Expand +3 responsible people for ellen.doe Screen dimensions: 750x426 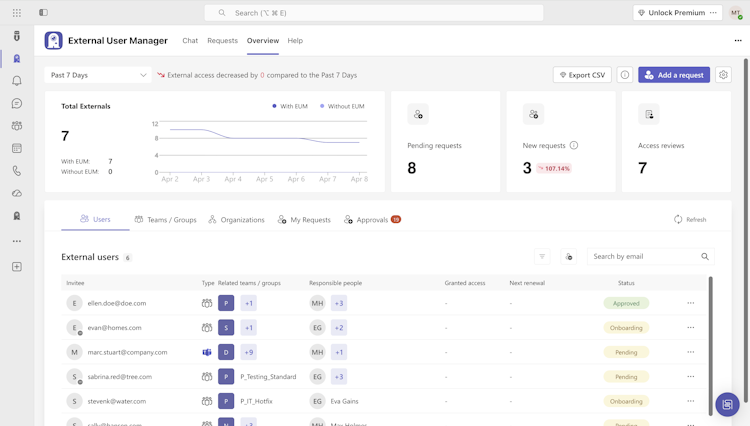tap(339, 303)
